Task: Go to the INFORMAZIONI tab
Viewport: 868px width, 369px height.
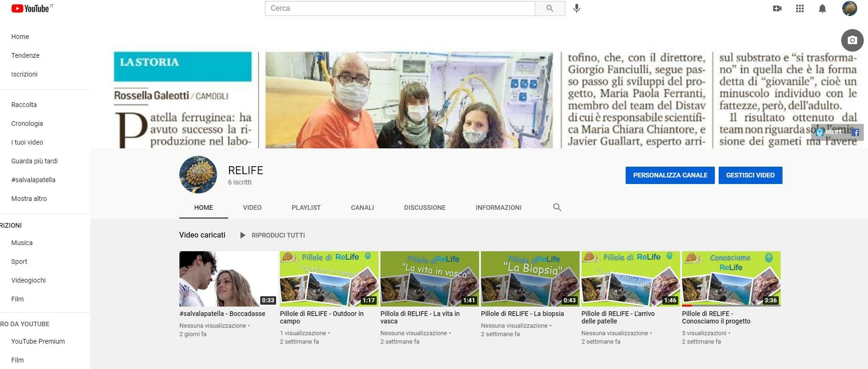Action: coord(498,208)
